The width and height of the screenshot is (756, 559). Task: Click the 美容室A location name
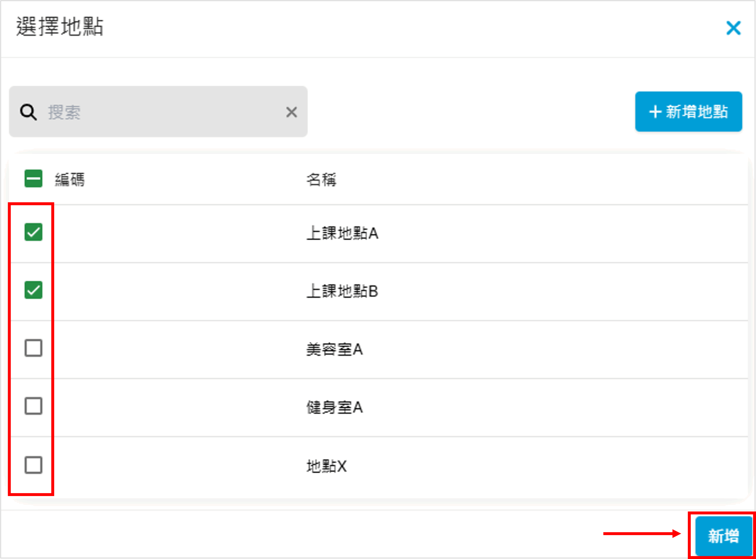pyautogui.click(x=335, y=349)
